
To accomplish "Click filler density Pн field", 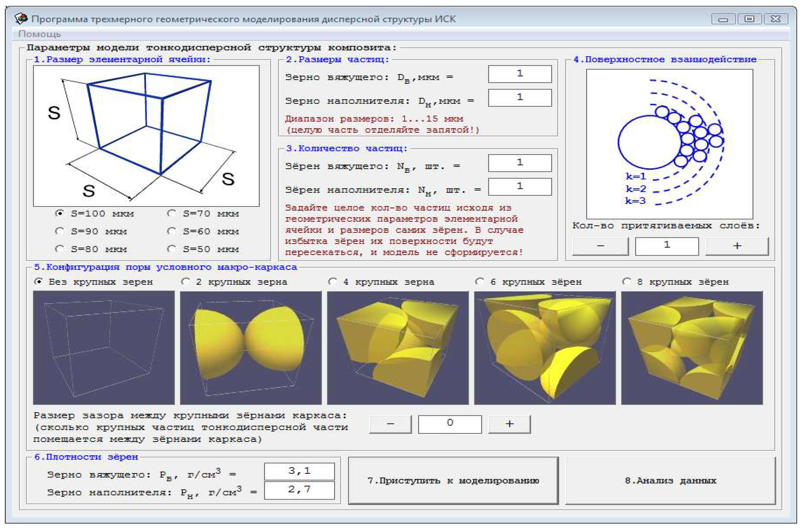I will (x=299, y=490).
